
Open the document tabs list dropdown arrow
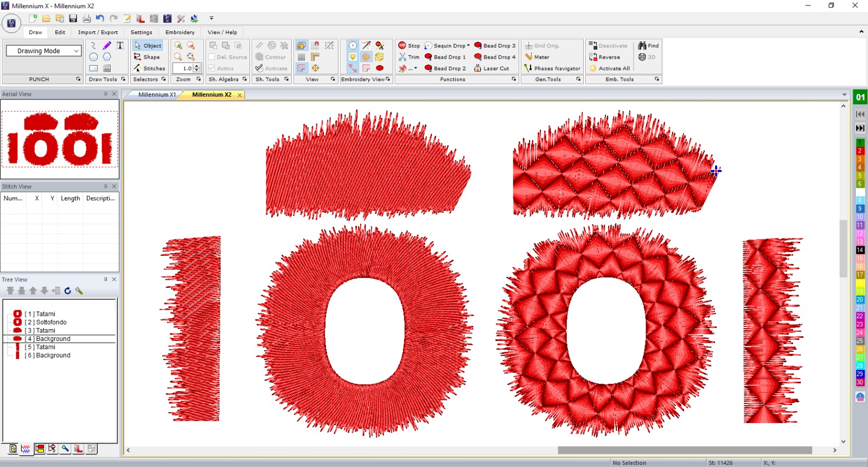click(844, 95)
